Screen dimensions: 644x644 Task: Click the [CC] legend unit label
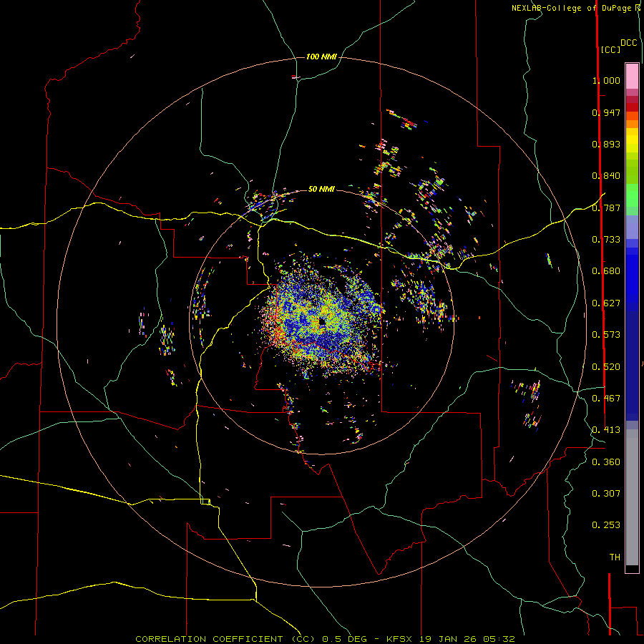(x=611, y=49)
